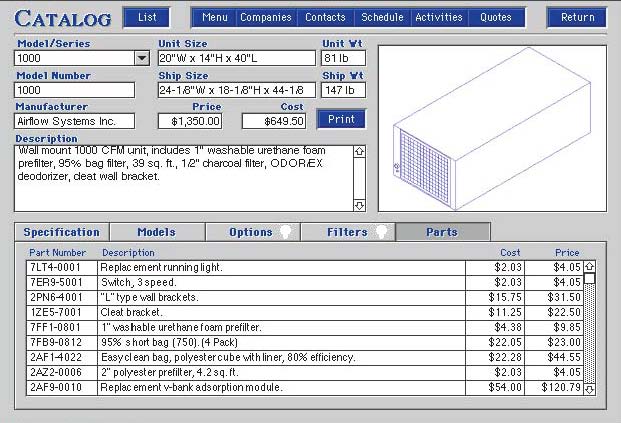Click the parts list scrollbar thumb
This screenshot has width=621, height=423.
(x=589, y=278)
